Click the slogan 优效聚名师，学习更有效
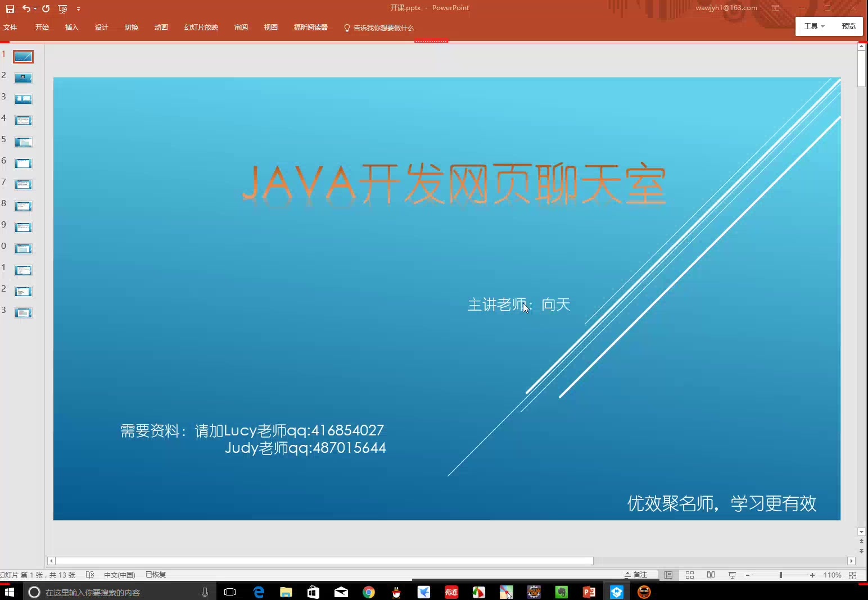Screen dimensions: 868x600 722,503
